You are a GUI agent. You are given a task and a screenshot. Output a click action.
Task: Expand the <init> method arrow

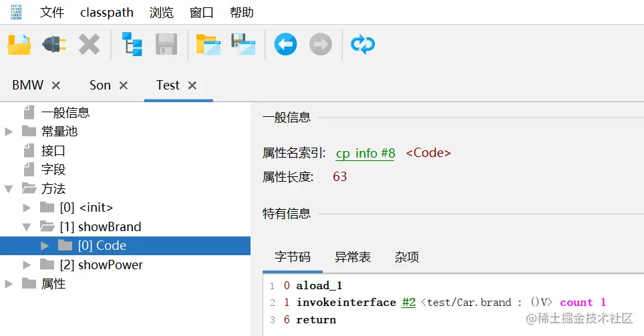(x=27, y=208)
